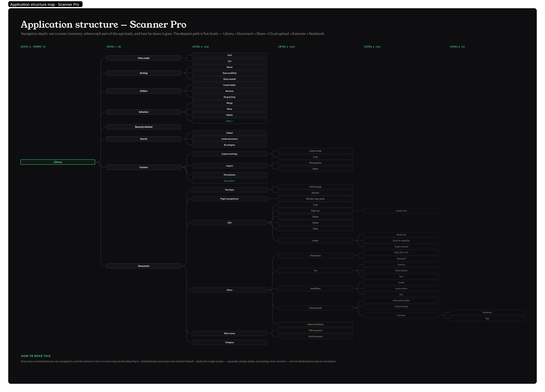Open the Folders node

(143, 91)
